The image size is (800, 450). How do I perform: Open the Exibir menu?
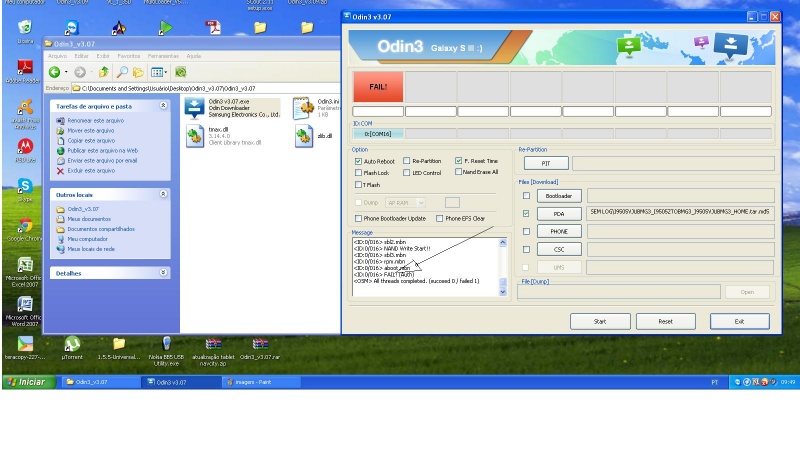point(104,56)
